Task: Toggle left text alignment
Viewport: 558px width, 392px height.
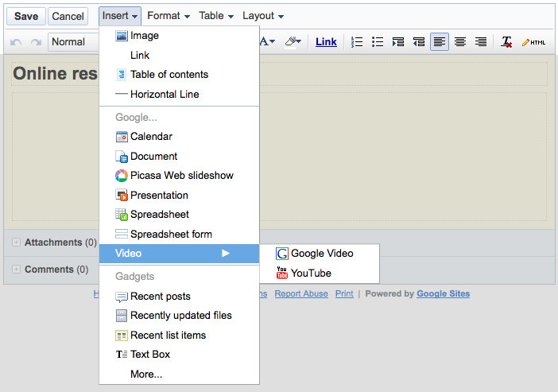Action: 440,42
